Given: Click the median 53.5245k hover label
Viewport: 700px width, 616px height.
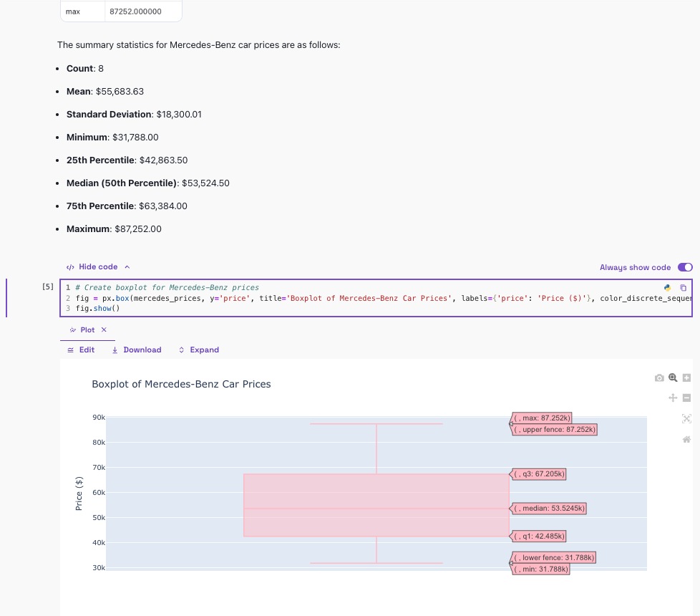Looking at the screenshot, I should [550, 509].
